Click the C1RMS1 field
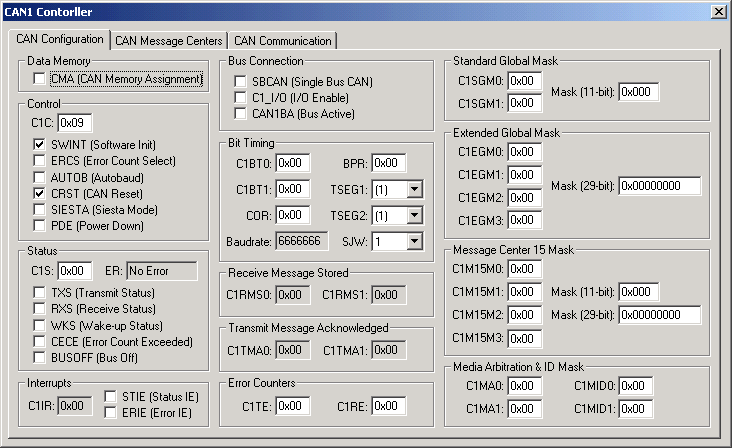 pos(389,295)
